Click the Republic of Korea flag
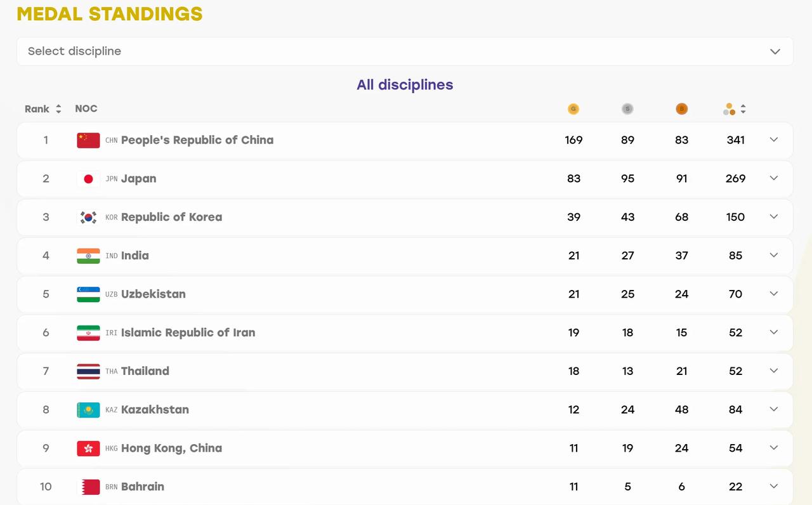The image size is (812, 505). [88, 217]
